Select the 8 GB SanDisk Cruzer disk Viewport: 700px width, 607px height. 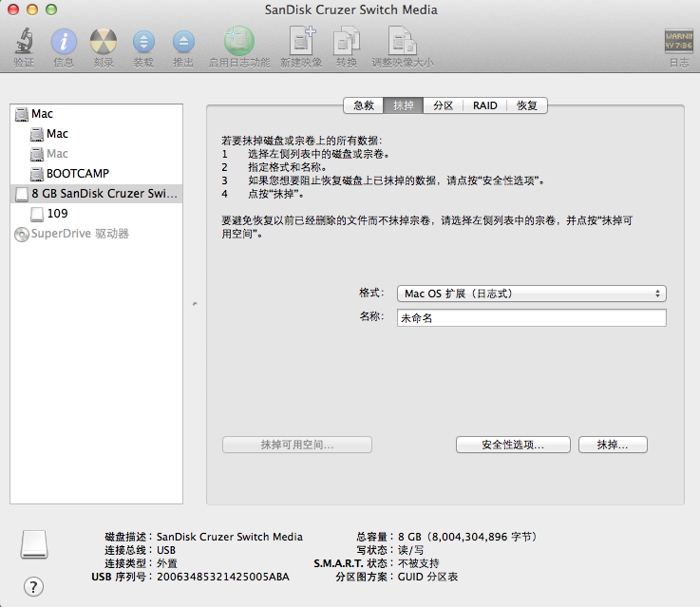coord(97,194)
